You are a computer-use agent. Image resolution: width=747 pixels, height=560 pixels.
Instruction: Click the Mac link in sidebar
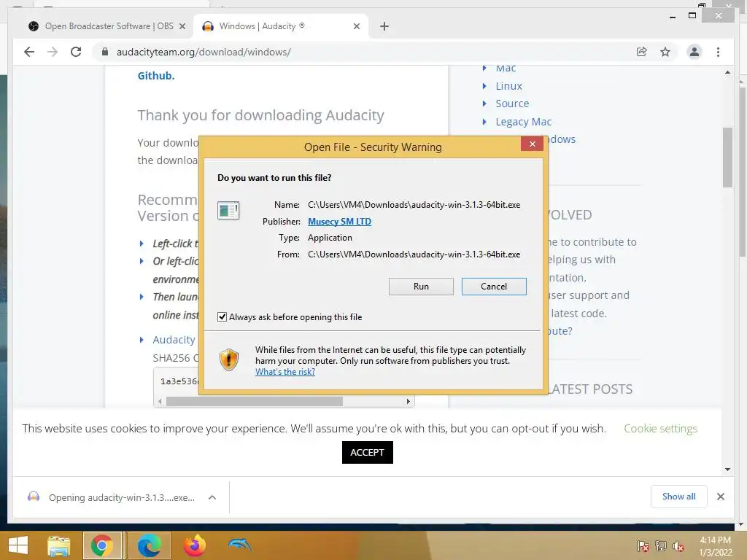(506, 68)
